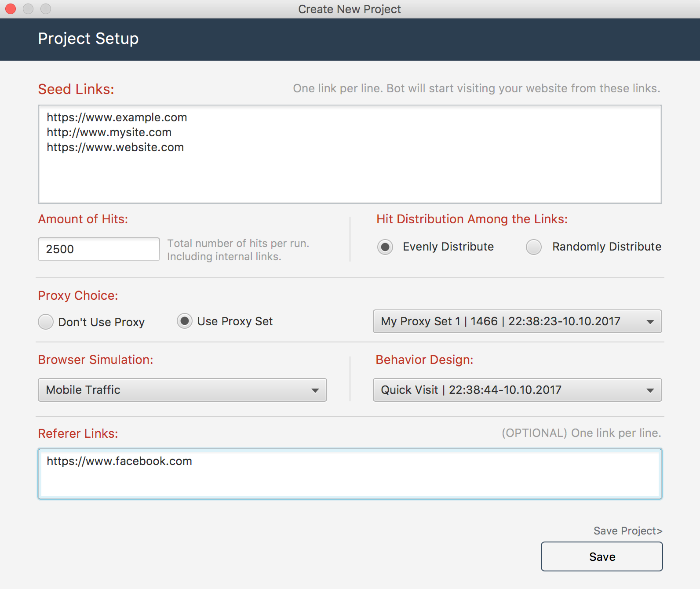Click the https://www.website.com seed link line
Screen dimensions: 700x589
pos(115,147)
